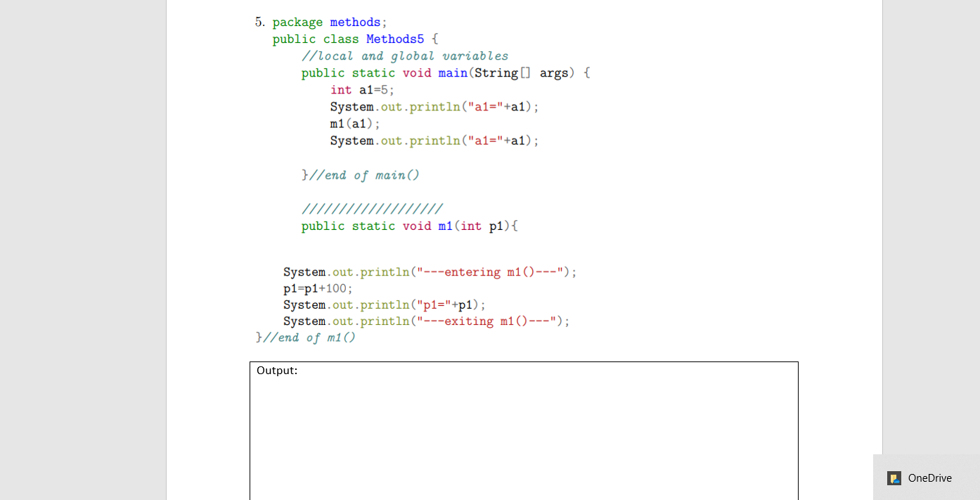
Task: Click the 'm1(a1);' call line
Action: [x=355, y=124]
